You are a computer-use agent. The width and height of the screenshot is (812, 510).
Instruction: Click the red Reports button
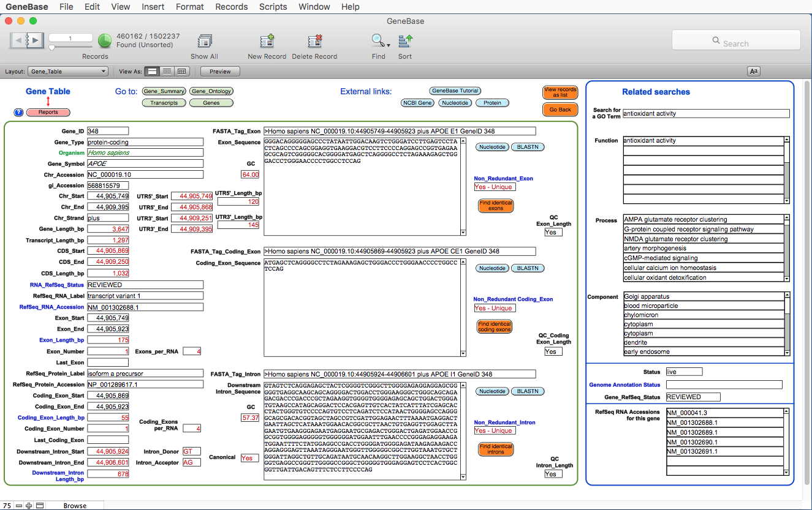(x=48, y=113)
